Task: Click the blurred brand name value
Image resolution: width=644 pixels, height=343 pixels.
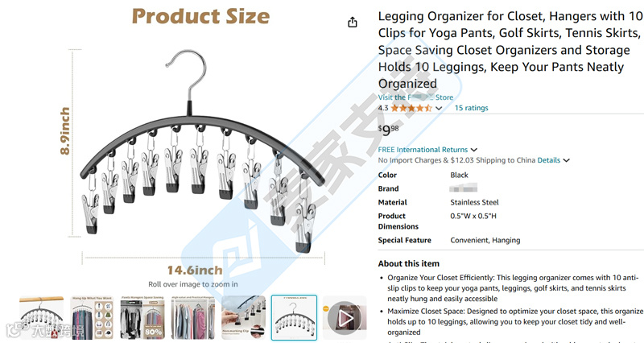Action: point(464,188)
